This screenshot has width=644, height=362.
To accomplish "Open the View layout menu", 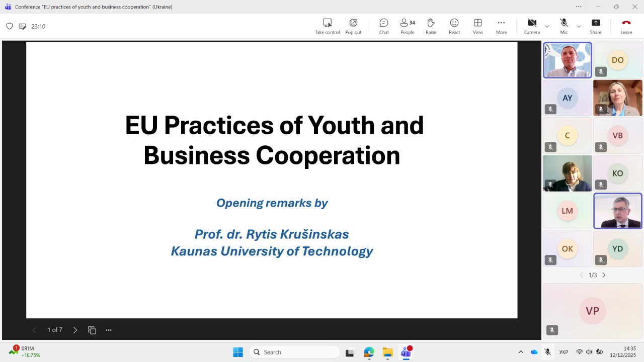I will click(478, 26).
